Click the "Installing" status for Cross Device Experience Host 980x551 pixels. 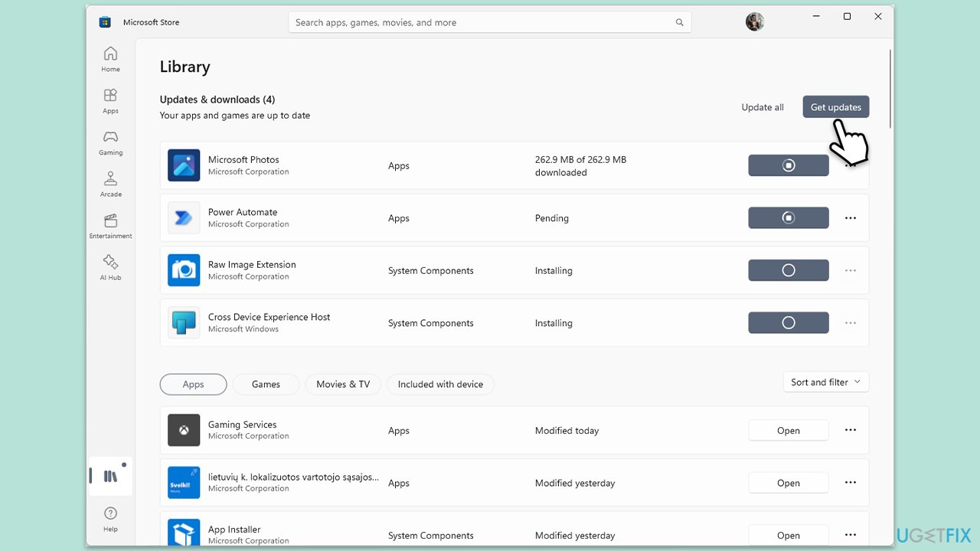(554, 323)
